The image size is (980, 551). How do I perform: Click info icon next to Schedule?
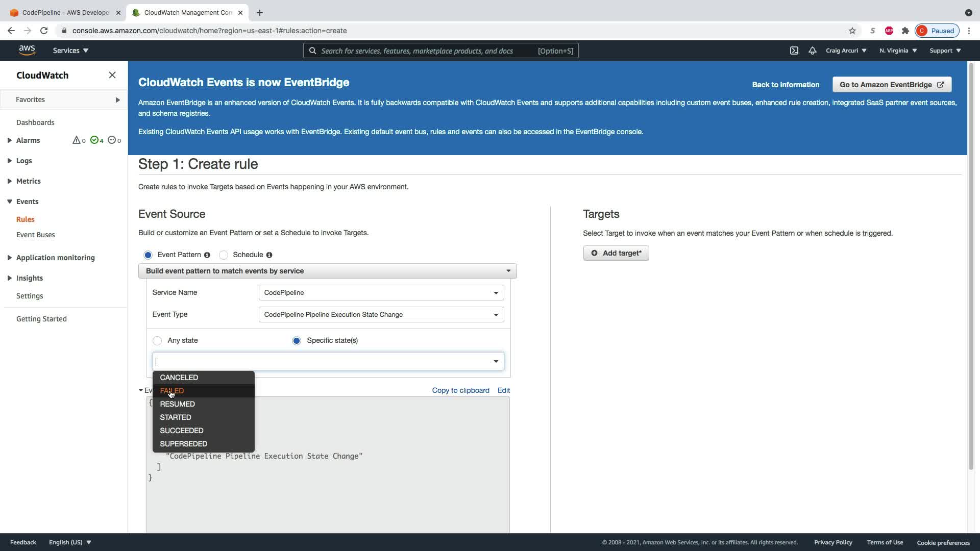(269, 255)
